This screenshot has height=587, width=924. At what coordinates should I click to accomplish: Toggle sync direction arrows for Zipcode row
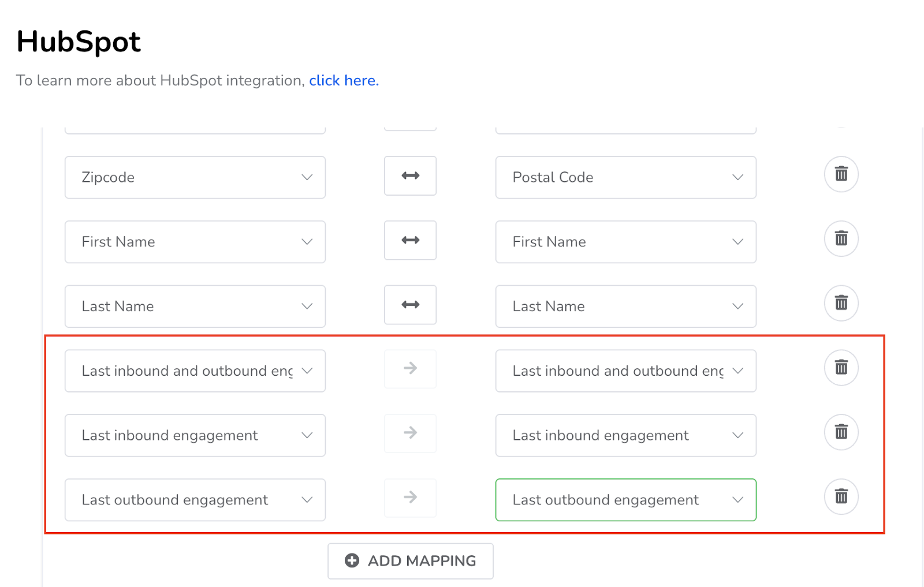tap(410, 176)
